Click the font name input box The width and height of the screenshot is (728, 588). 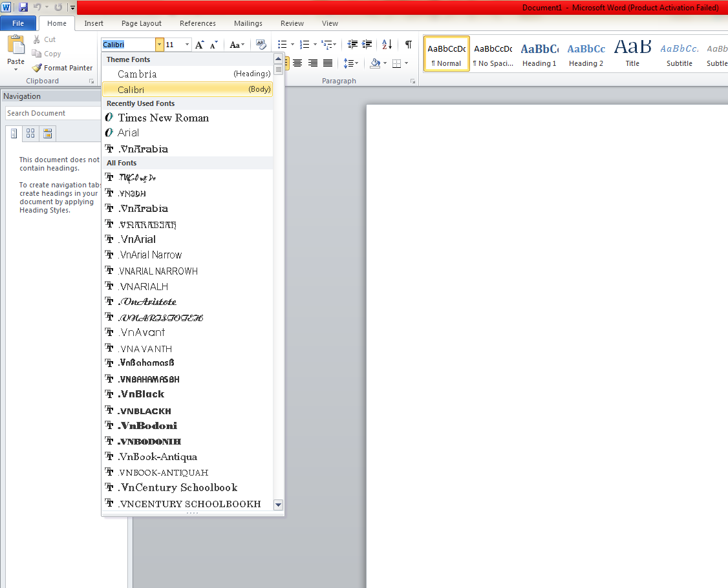tap(129, 45)
